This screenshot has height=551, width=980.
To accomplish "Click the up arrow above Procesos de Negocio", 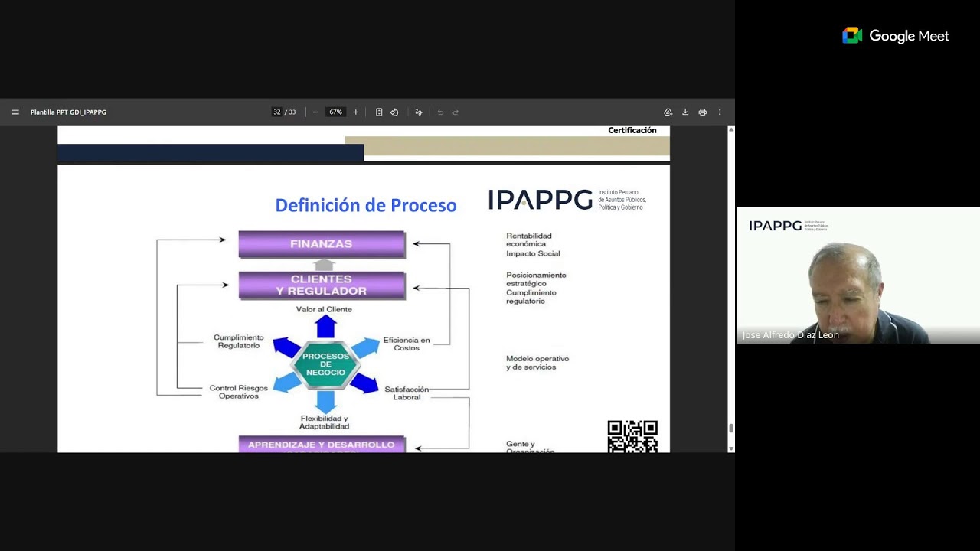I will [x=326, y=327].
